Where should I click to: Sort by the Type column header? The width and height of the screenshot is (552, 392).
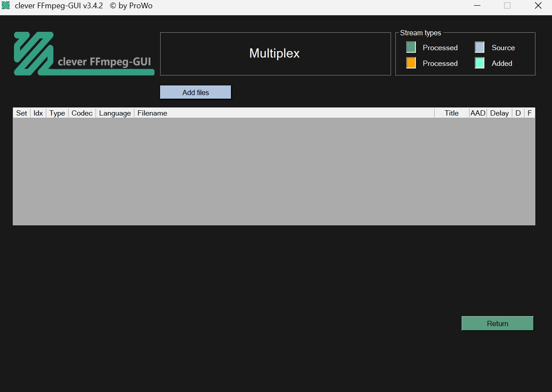pyautogui.click(x=57, y=113)
